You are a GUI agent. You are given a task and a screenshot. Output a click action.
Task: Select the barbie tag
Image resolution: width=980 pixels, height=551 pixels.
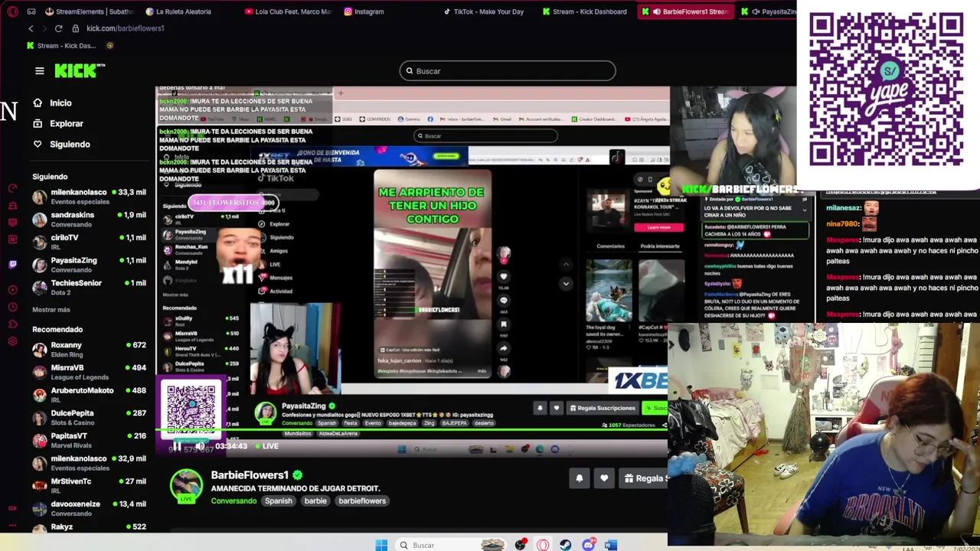tap(315, 501)
